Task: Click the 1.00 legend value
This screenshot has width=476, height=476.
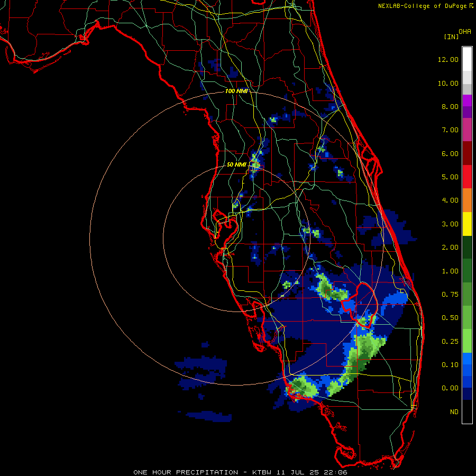Action: (450, 271)
